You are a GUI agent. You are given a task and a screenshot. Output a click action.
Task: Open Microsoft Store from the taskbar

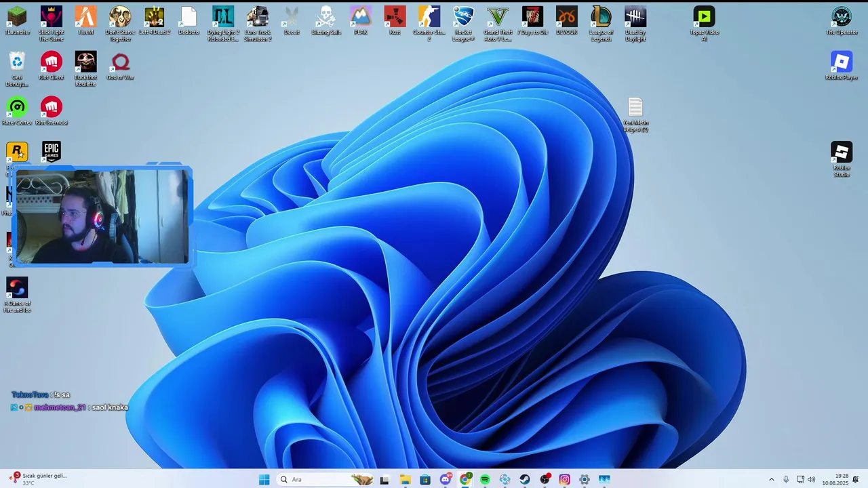(425, 479)
